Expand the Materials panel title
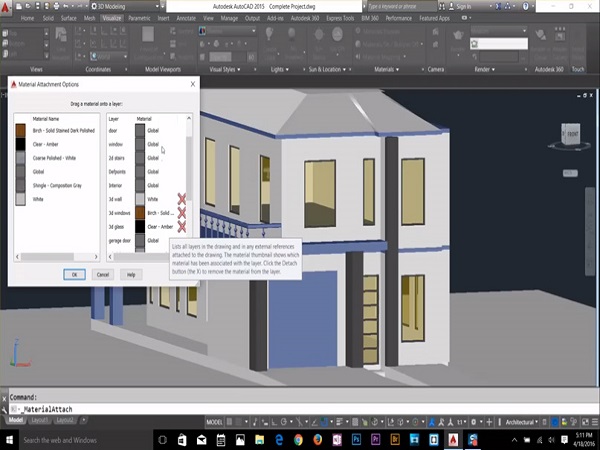The width and height of the screenshot is (600, 450). tap(386, 69)
